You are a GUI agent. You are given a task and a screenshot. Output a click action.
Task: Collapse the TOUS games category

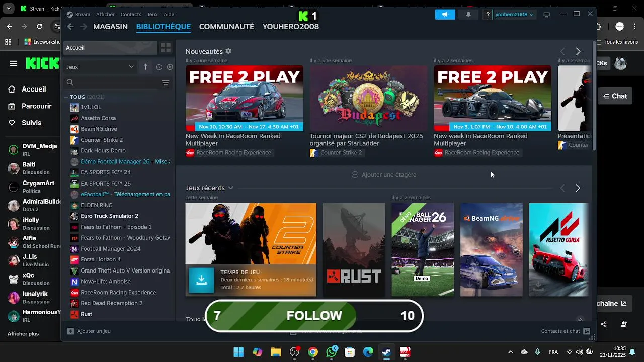click(66, 97)
